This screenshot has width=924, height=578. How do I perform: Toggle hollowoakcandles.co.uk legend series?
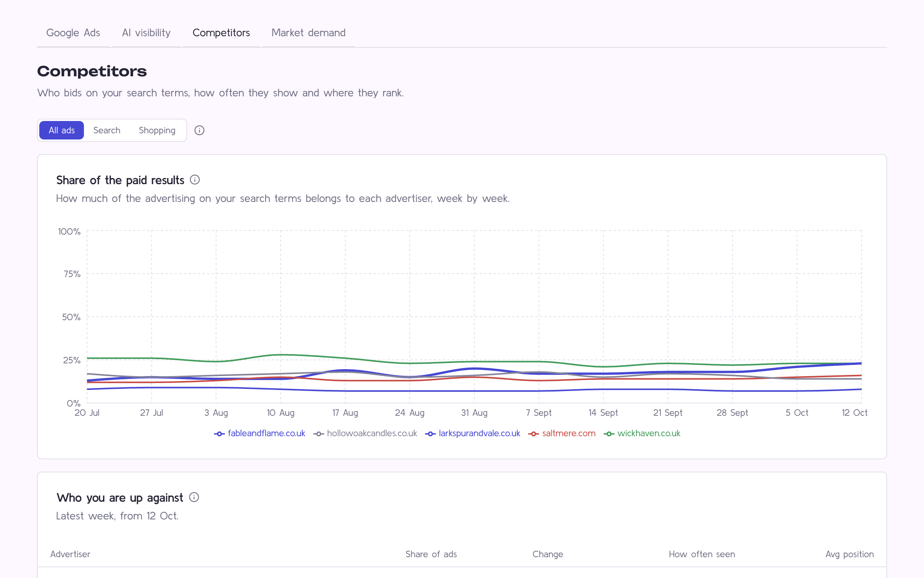365,434
